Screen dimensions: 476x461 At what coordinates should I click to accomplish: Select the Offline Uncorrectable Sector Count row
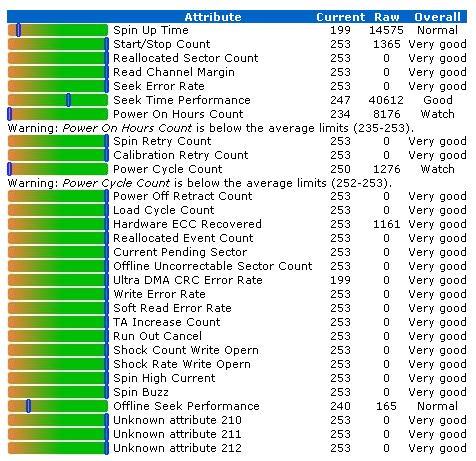click(237, 266)
